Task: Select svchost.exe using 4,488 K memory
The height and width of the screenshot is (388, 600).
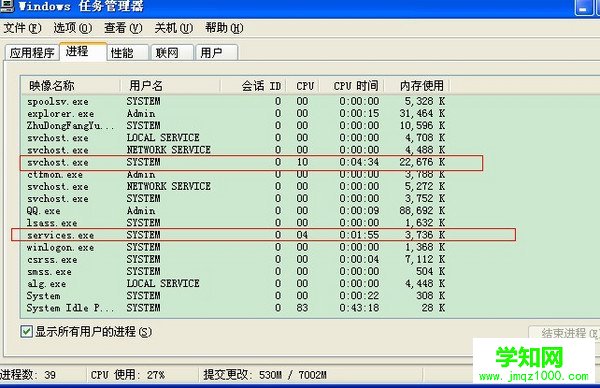Action: coord(235,150)
